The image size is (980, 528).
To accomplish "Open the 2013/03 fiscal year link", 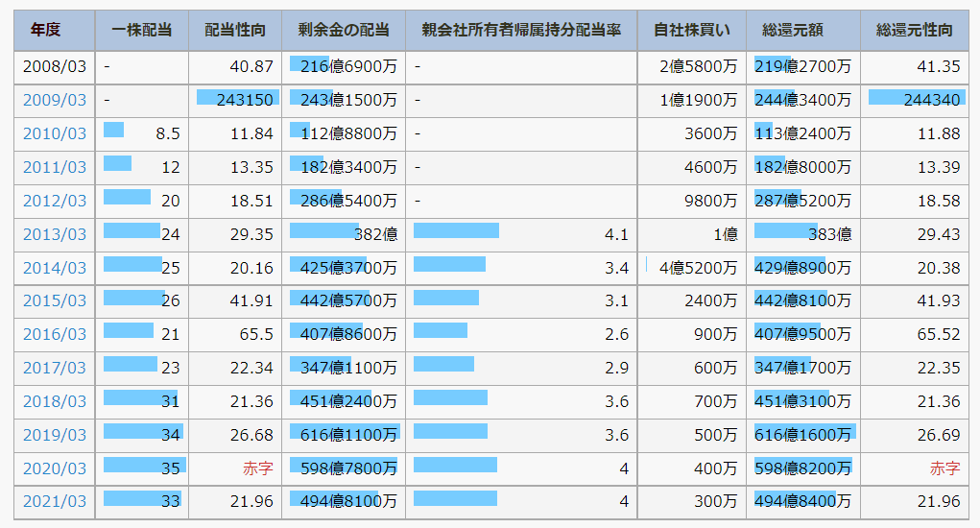I will (x=55, y=234).
